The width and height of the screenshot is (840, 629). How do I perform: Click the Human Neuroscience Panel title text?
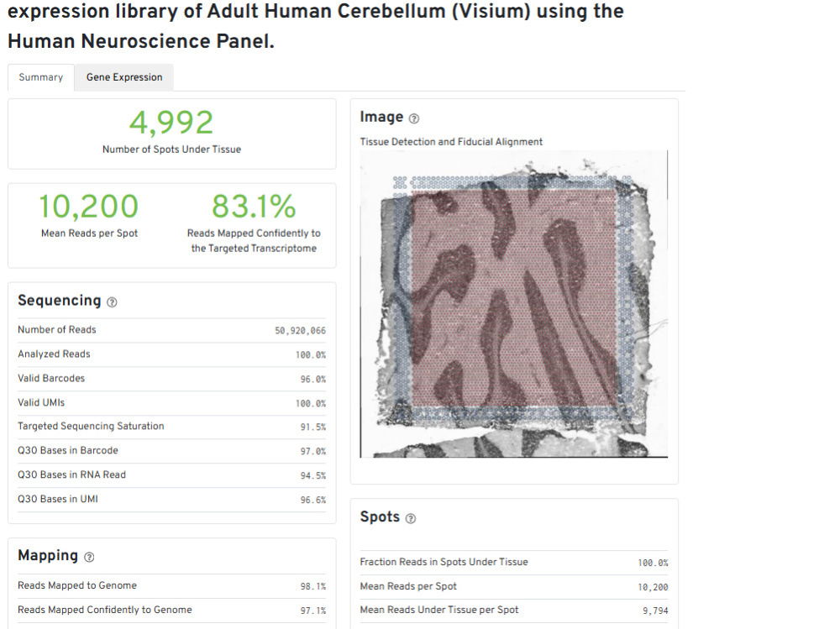click(141, 41)
